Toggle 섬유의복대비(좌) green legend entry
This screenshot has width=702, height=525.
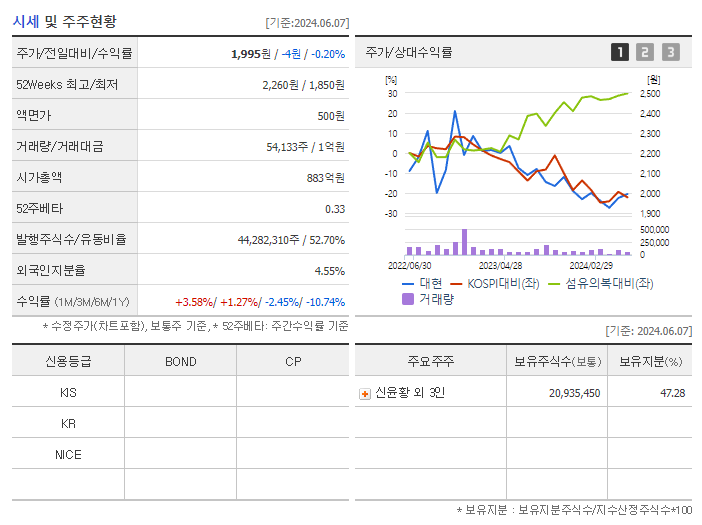601,283
